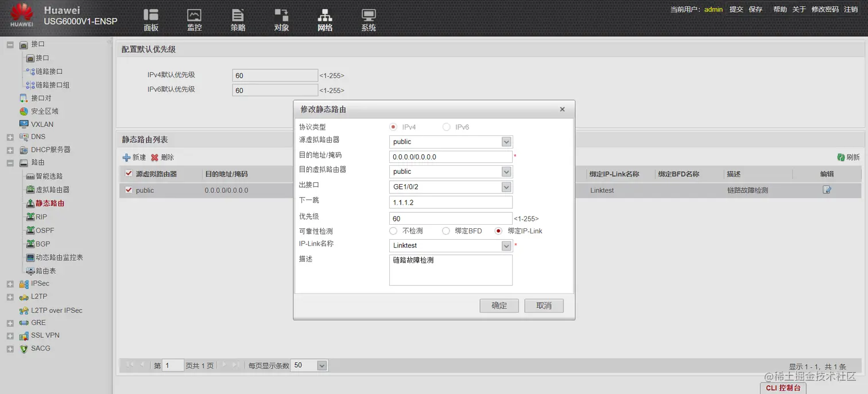The width and height of the screenshot is (868, 394).
Task: Open 智能选路 in the sidebar
Action: coord(49,177)
